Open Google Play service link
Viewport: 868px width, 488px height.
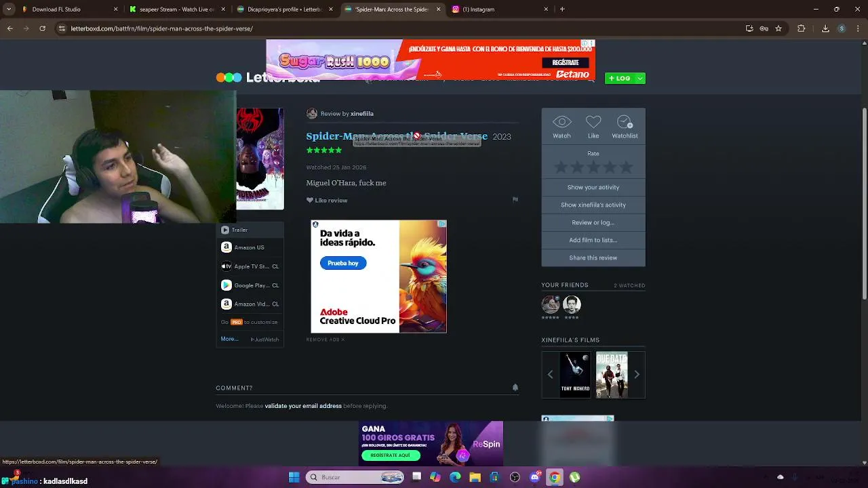[250, 285]
